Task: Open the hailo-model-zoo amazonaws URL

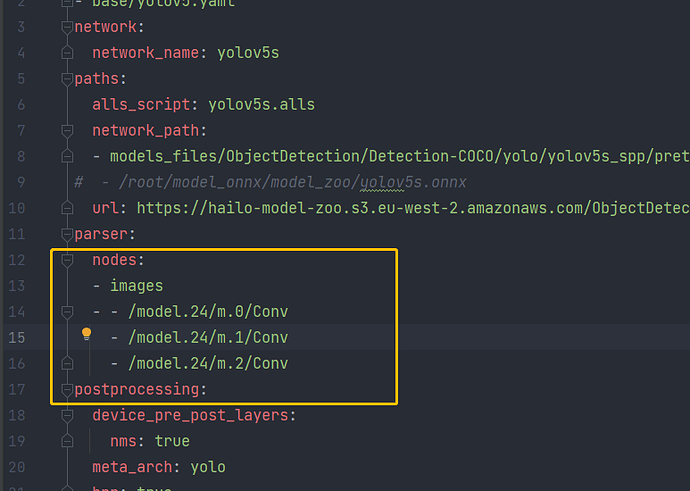Action: (x=412, y=209)
